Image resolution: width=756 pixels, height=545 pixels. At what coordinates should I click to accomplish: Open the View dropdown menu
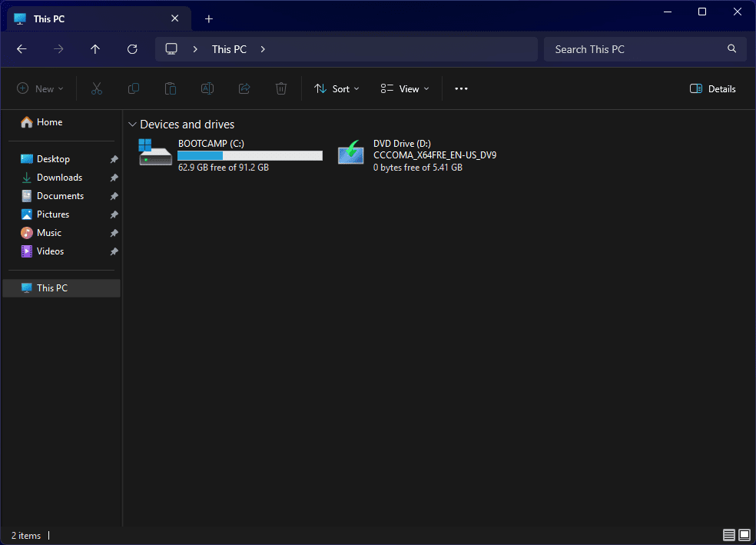pos(405,89)
